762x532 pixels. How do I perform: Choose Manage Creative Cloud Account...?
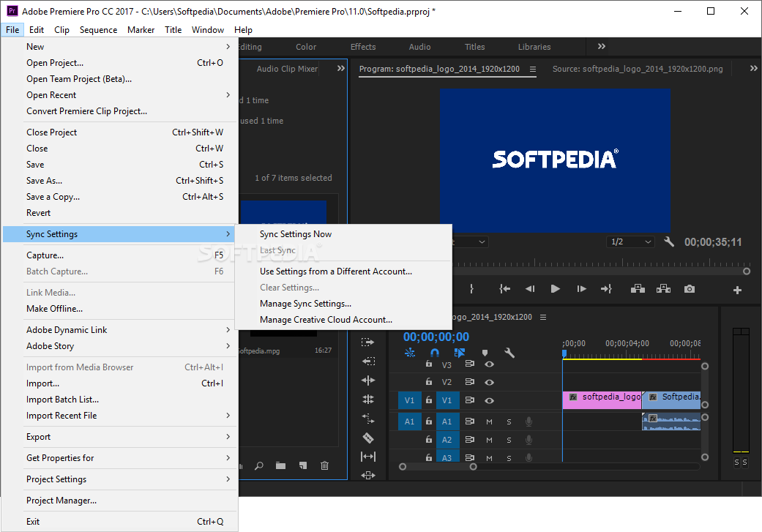pos(343,320)
